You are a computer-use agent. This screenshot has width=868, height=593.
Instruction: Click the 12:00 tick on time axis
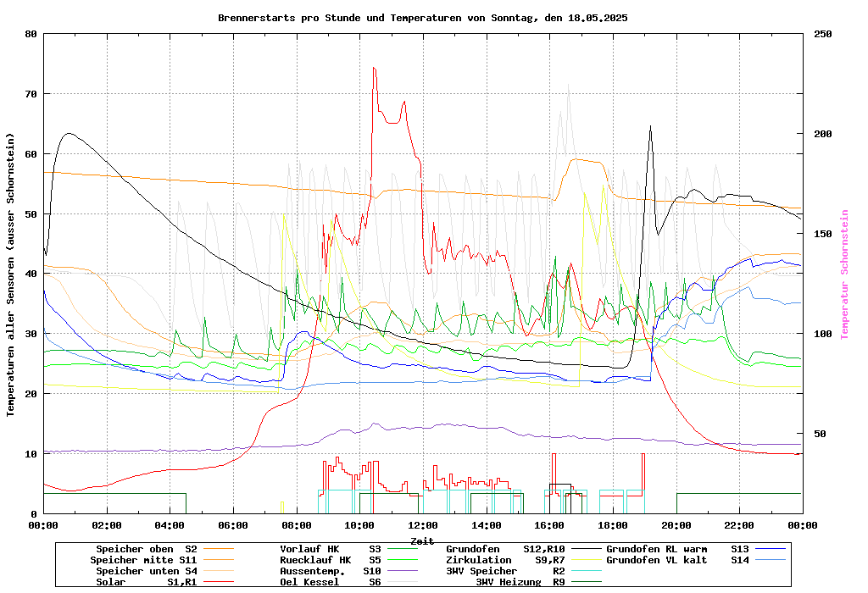[422, 525]
